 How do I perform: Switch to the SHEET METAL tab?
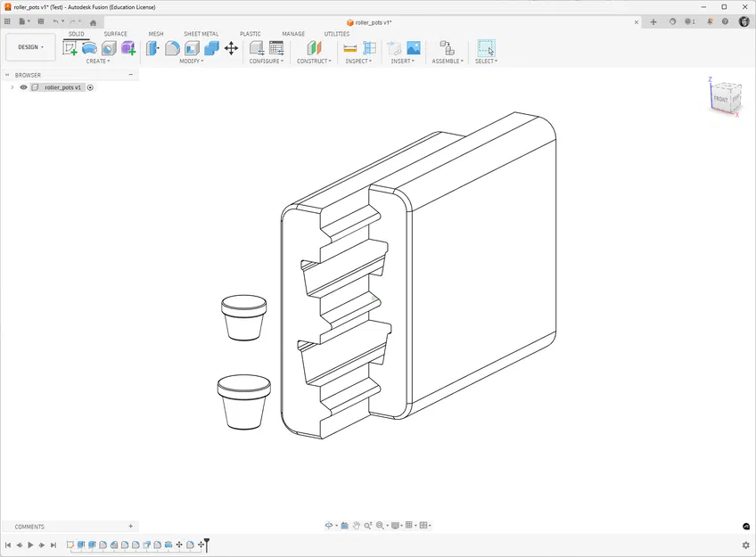201,34
